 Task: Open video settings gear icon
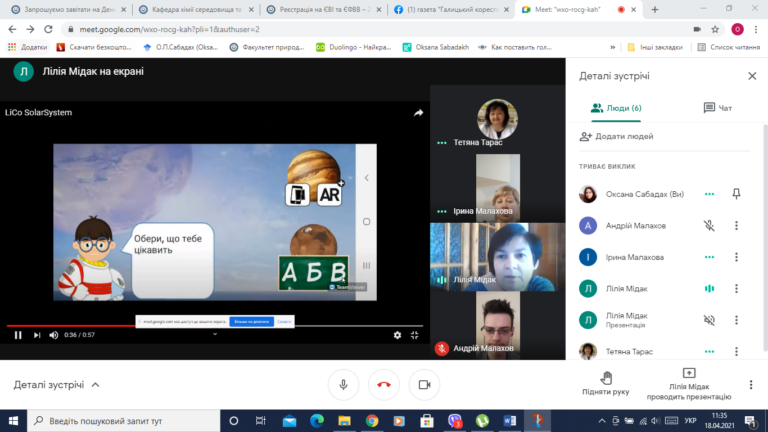pos(397,335)
